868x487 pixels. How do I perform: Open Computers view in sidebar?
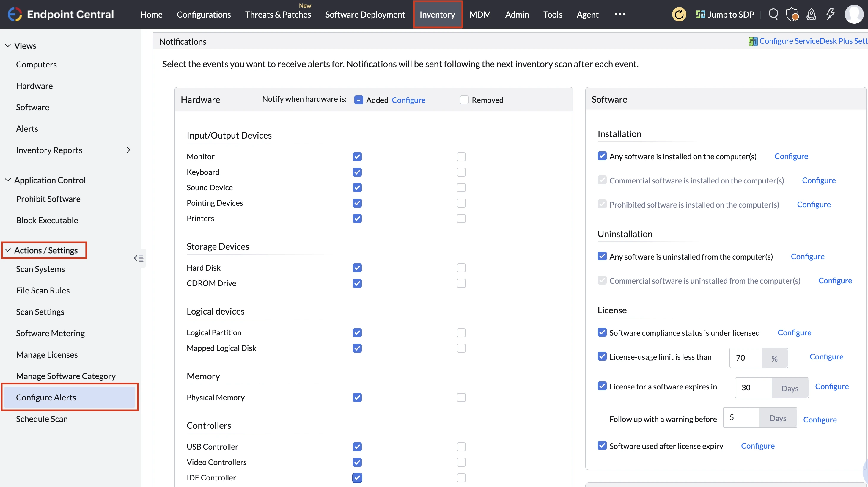point(36,65)
